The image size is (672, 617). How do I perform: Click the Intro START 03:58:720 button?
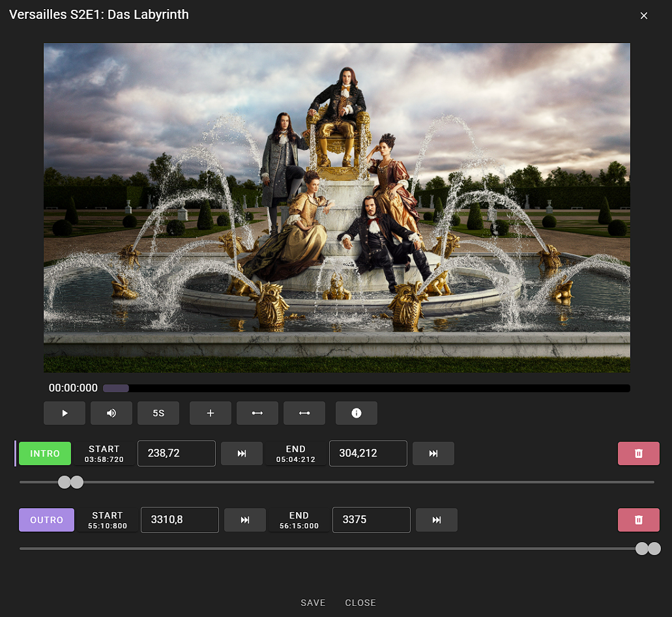104,453
